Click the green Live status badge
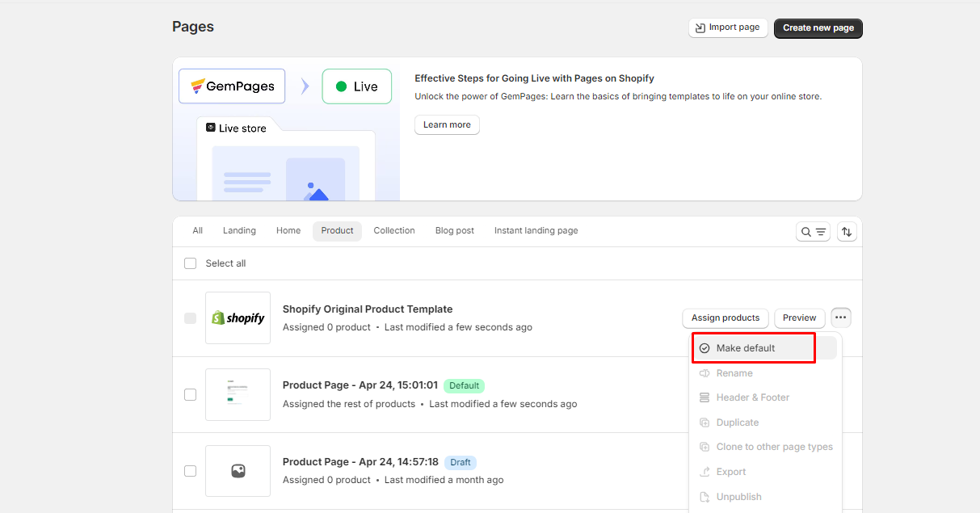This screenshot has width=980, height=513. tap(356, 86)
